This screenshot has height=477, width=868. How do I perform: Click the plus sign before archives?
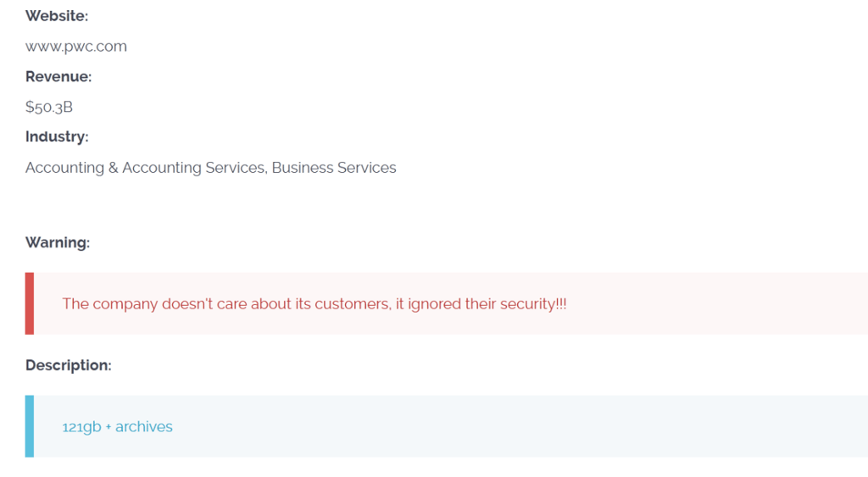(108, 427)
